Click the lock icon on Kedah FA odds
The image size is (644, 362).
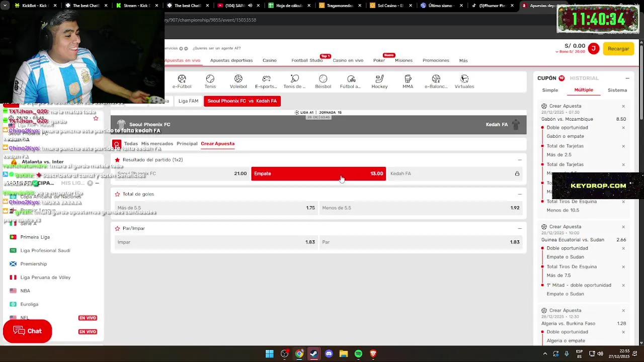click(x=517, y=173)
